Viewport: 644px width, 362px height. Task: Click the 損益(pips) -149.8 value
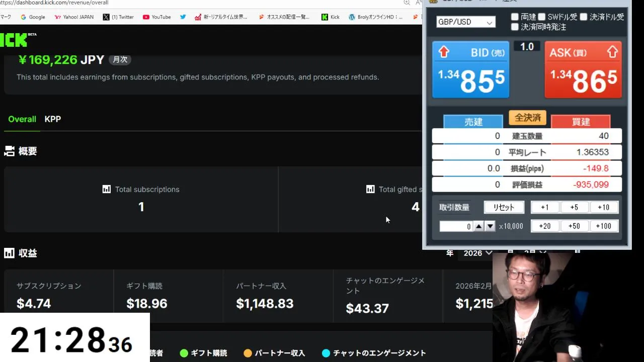pos(596,168)
